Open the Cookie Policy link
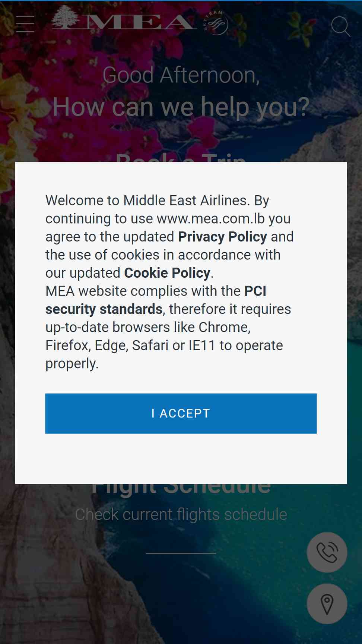 [x=167, y=273]
